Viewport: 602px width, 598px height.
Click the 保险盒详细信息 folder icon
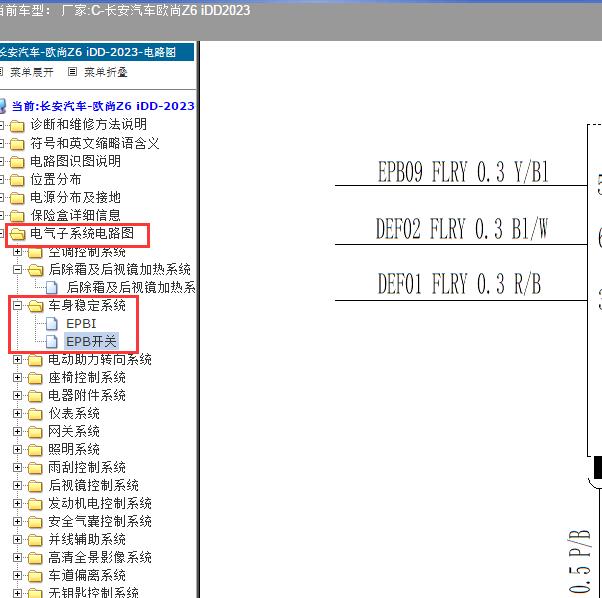tap(17, 216)
